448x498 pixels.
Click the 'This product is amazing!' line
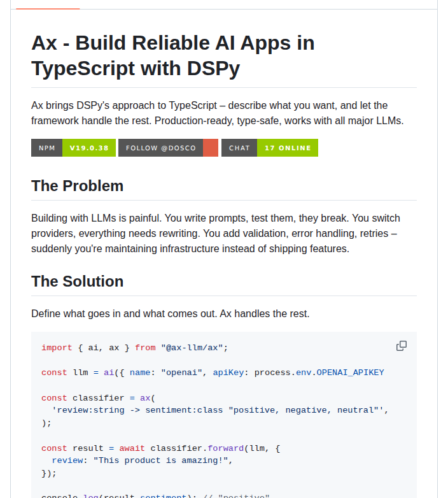pos(142,460)
